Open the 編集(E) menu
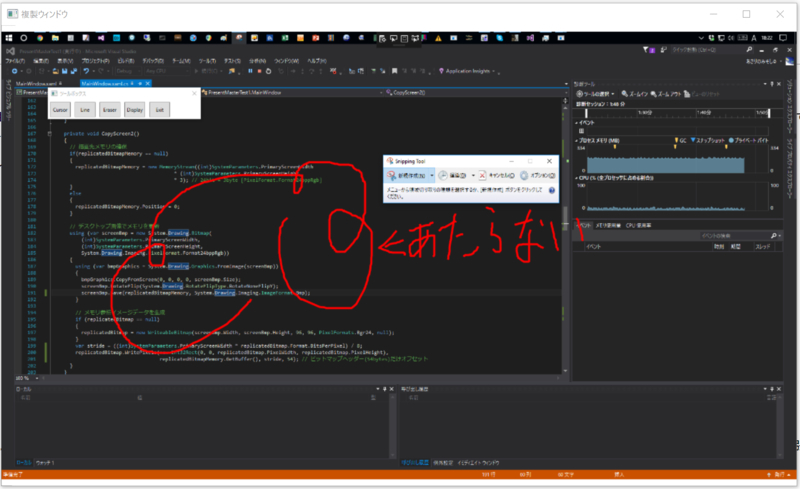The height and width of the screenshot is (489, 800). coord(41,61)
